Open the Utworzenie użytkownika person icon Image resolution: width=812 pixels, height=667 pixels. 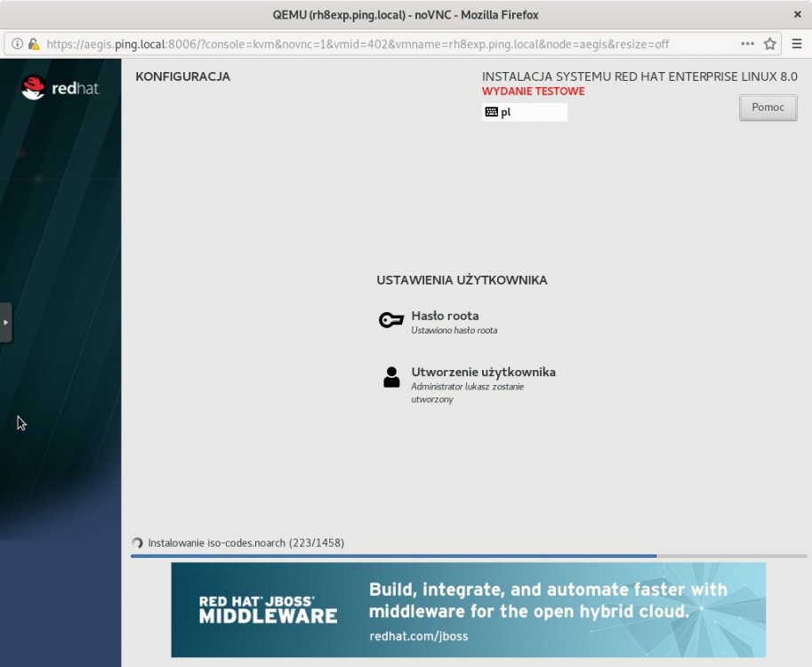[x=391, y=377]
